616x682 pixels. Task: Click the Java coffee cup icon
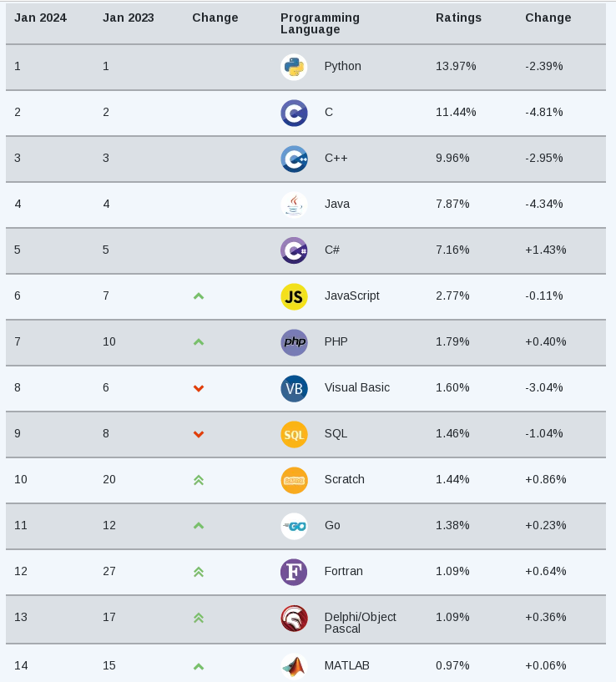click(294, 205)
